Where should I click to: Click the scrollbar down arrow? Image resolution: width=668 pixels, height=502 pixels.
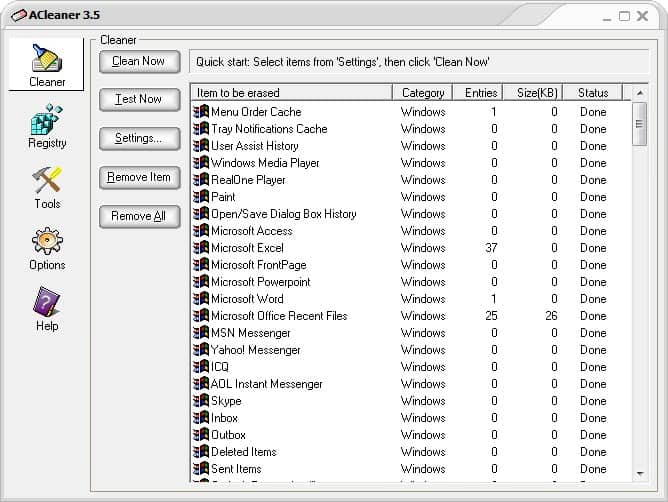(640, 472)
